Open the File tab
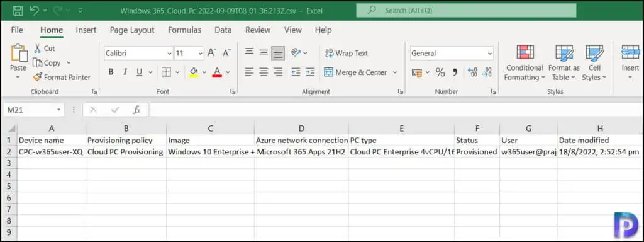This screenshot has width=644, height=242. click(x=17, y=30)
